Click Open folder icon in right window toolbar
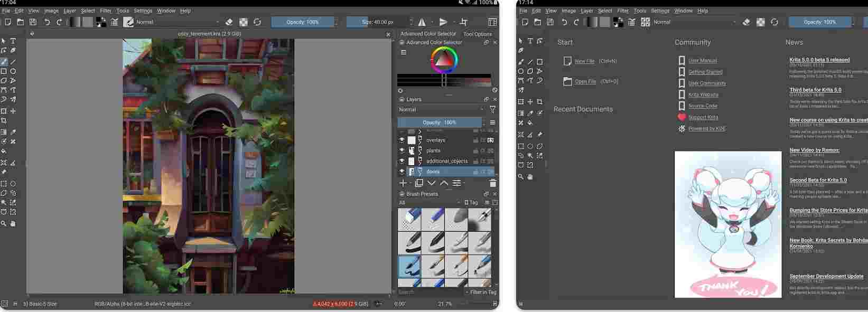This screenshot has width=868, height=312. [537, 22]
